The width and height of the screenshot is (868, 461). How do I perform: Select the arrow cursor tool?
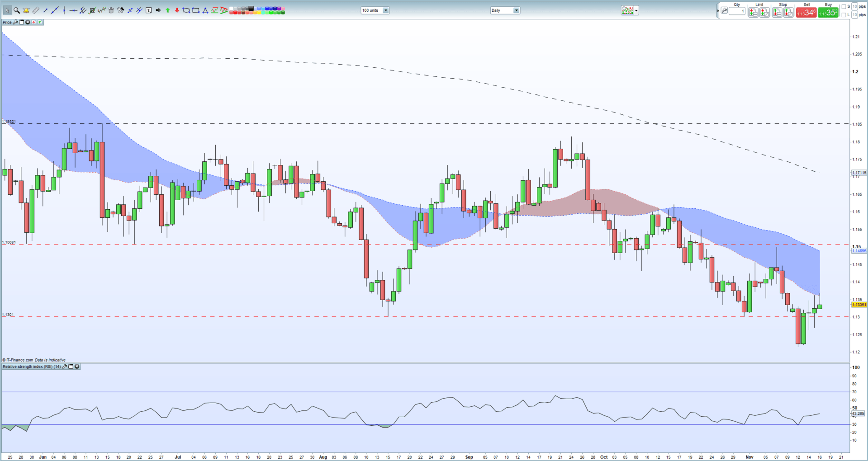[7, 10]
